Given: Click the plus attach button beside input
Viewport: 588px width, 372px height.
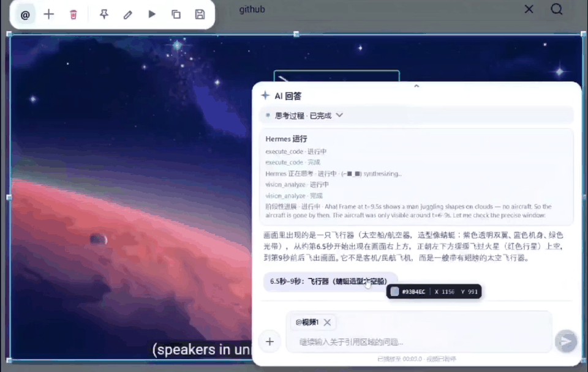Looking at the screenshot, I should click(269, 341).
